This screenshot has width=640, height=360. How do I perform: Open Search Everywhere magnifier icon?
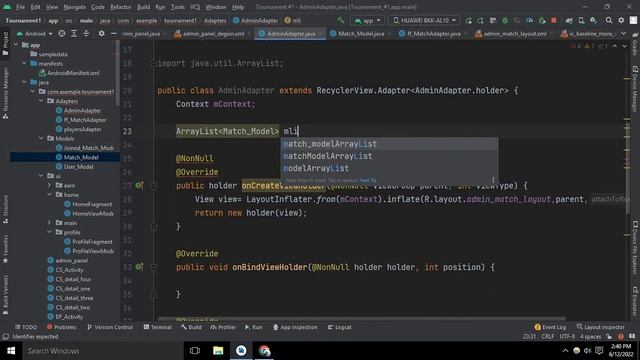[609, 20]
